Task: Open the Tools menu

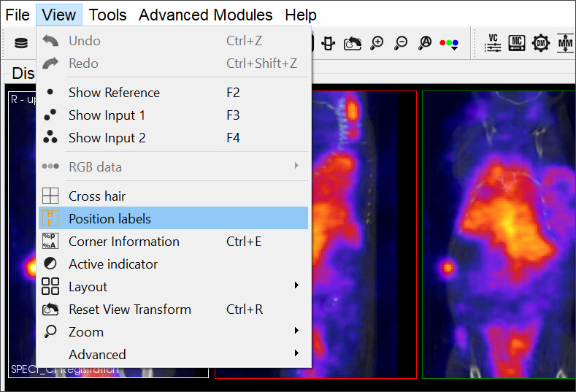Action: 107,15
